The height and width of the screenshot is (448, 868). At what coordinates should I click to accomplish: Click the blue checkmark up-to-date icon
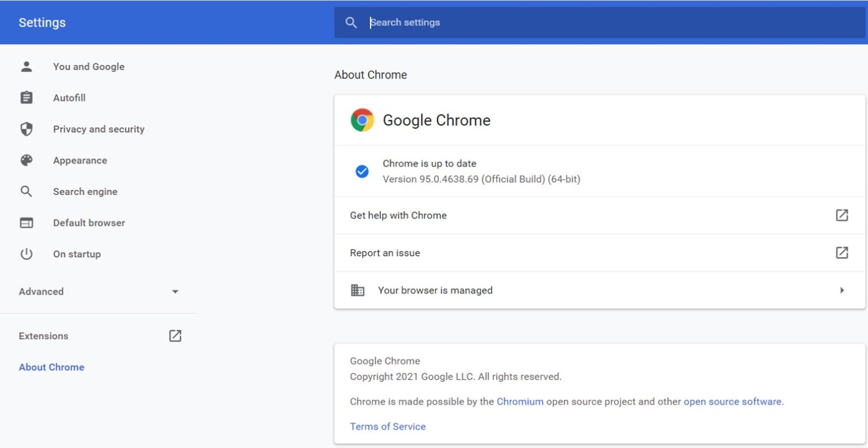pyautogui.click(x=362, y=171)
